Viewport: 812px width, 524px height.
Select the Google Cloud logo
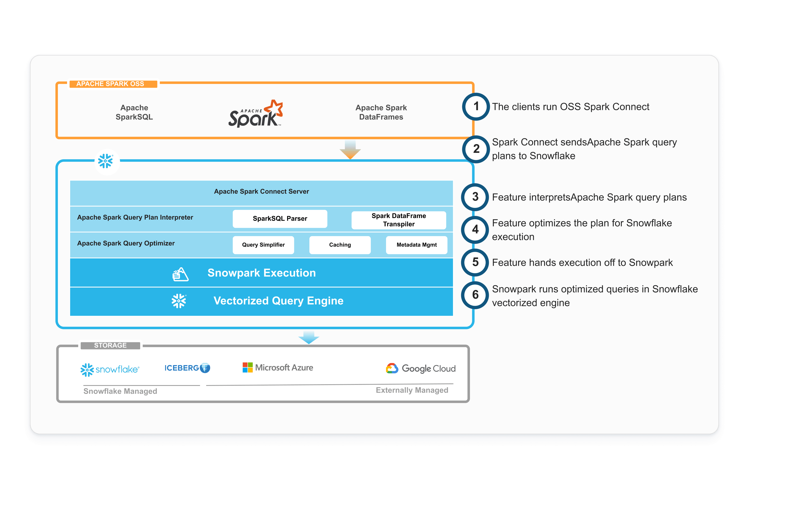point(420,368)
